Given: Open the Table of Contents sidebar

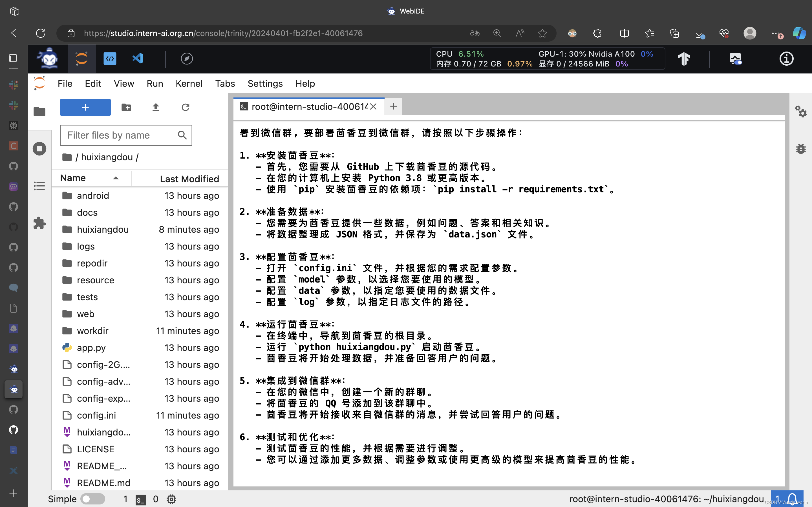Looking at the screenshot, I should 39,186.
